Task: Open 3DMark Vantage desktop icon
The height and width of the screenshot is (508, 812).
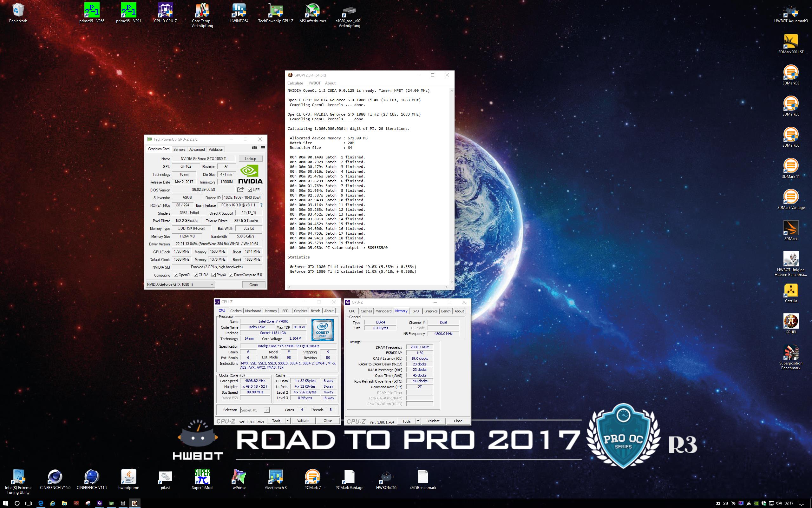Action: point(791,199)
